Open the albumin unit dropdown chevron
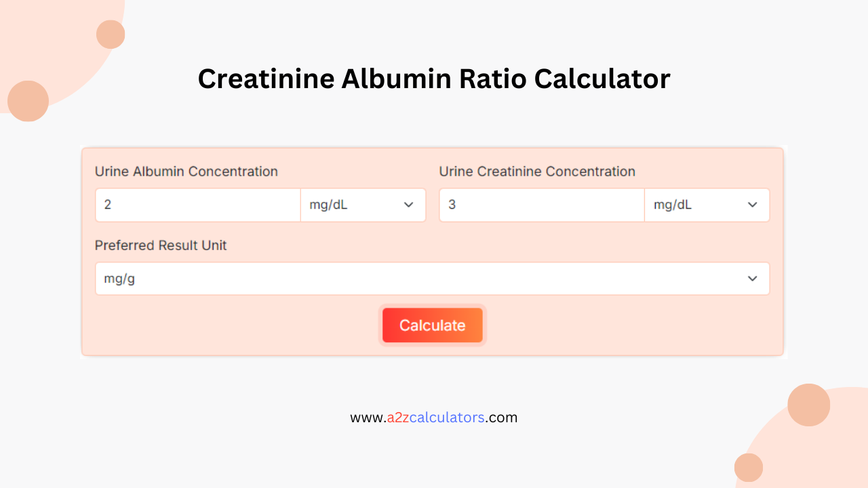 click(410, 205)
